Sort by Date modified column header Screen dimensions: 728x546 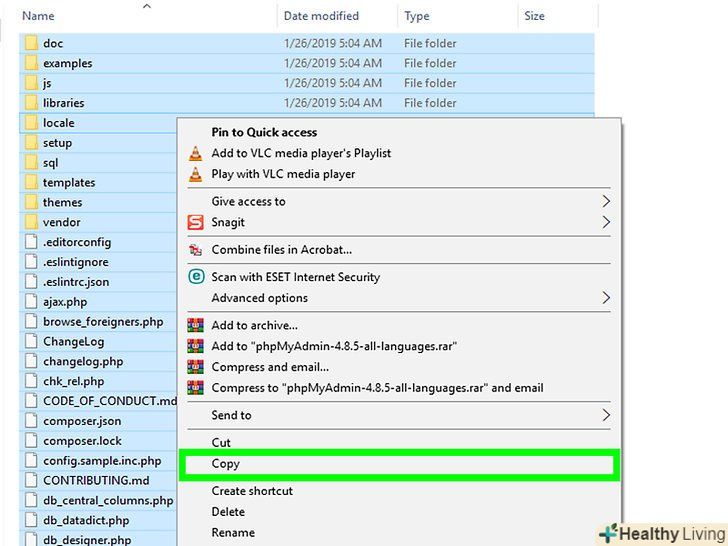(323, 16)
